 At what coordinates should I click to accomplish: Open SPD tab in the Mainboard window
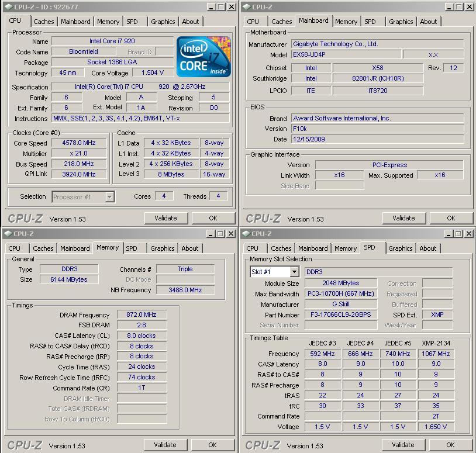370,22
